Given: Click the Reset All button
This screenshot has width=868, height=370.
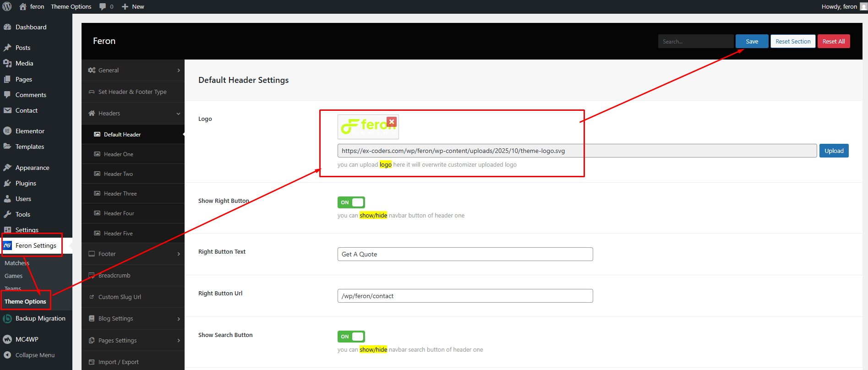Looking at the screenshot, I should (833, 41).
